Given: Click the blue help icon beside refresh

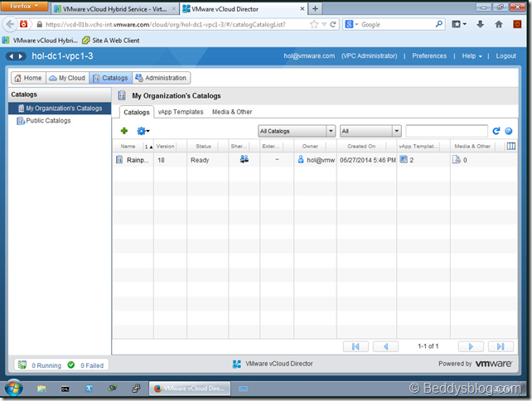Looking at the screenshot, I should pyautogui.click(x=508, y=131).
